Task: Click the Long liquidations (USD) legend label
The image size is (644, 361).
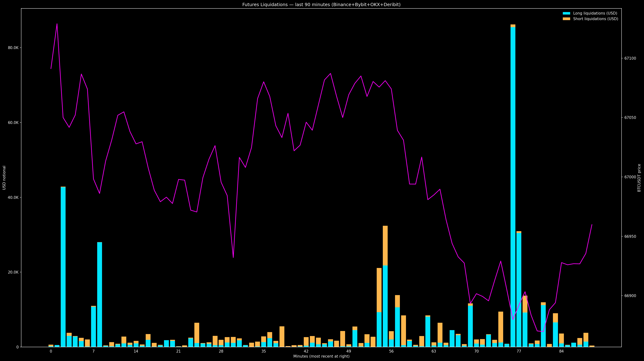Action: [595, 13]
